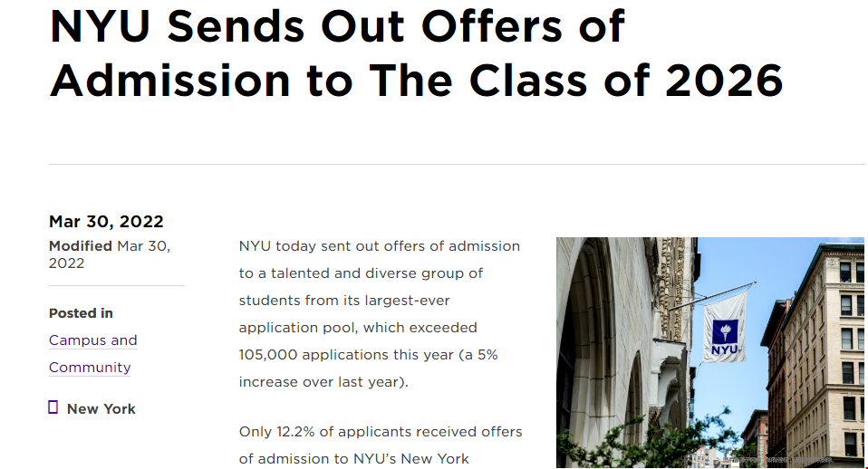Click paragraph starting Only 12.2% of applicants
868x469 pixels.
(x=381, y=445)
